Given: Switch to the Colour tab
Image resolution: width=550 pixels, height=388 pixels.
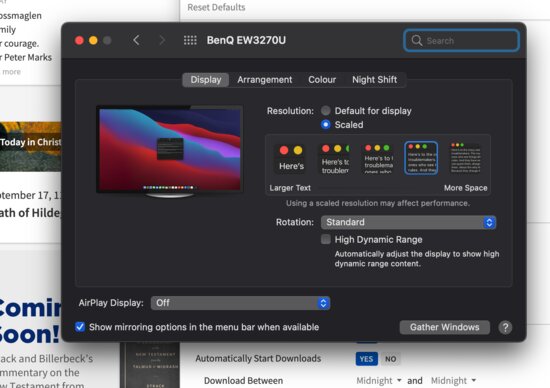Looking at the screenshot, I should tap(322, 80).
